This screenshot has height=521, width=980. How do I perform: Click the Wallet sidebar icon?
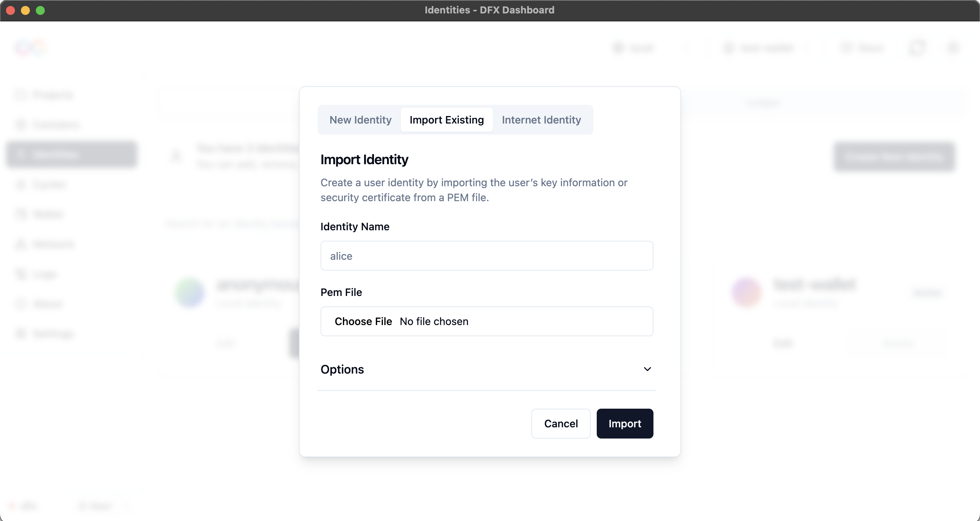21,214
